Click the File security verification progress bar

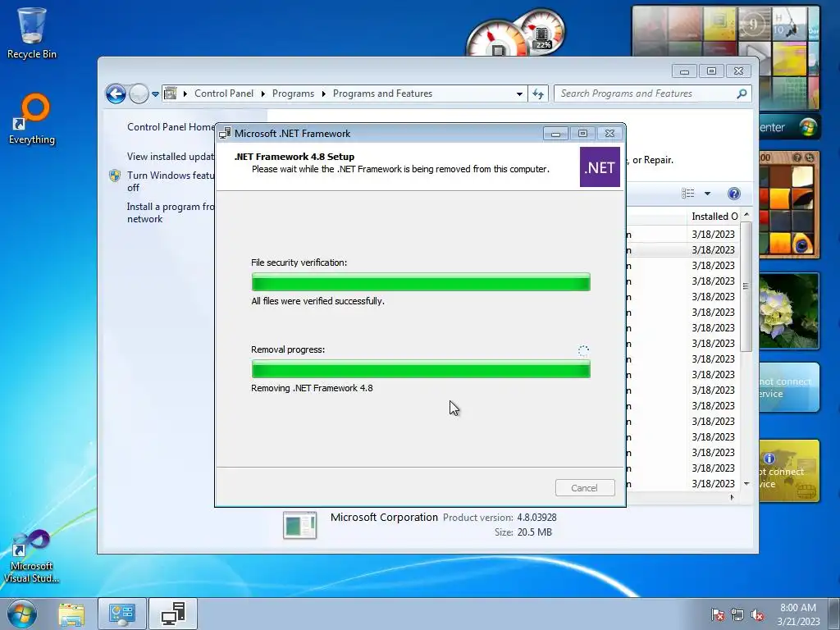(421, 282)
